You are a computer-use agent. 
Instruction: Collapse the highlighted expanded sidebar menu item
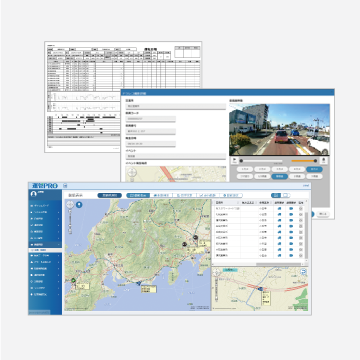pyautogui.click(x=45, y=244)
